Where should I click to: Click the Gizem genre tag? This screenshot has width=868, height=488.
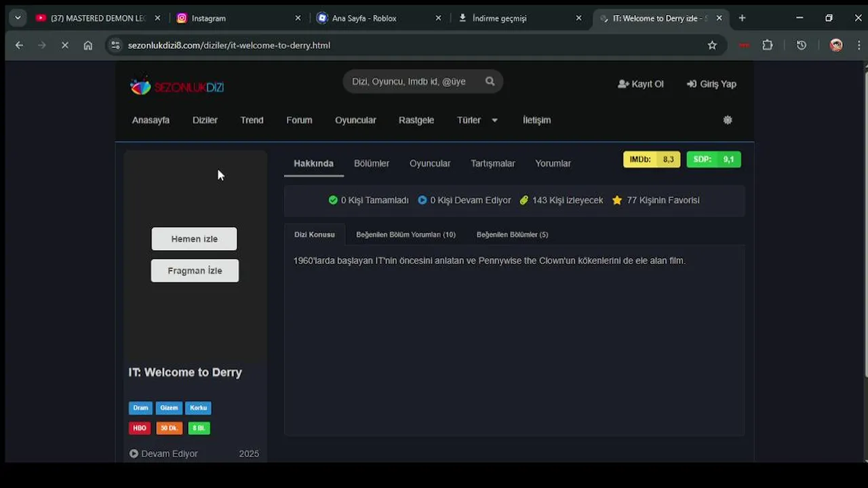169,408
